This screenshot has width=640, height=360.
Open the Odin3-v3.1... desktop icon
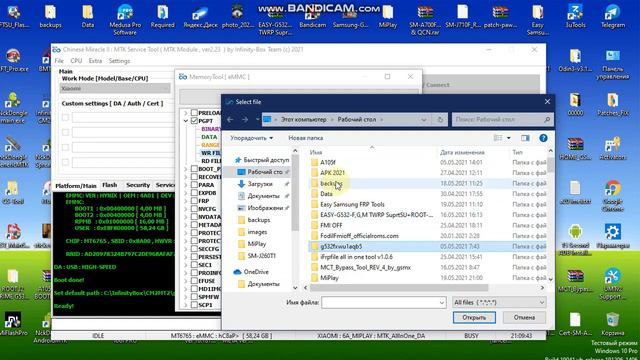pyautogui.click(x=575, y=60)
